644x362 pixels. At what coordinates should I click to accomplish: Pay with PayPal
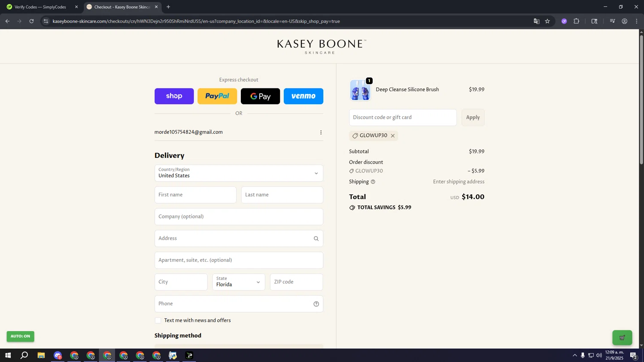pyautogui.click(x=217, y=96)
